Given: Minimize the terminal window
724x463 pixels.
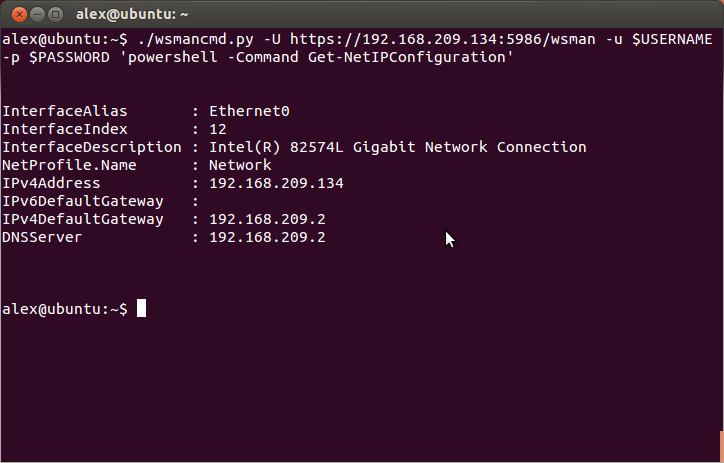Looking at the screenshot, I should click(37, 14).
